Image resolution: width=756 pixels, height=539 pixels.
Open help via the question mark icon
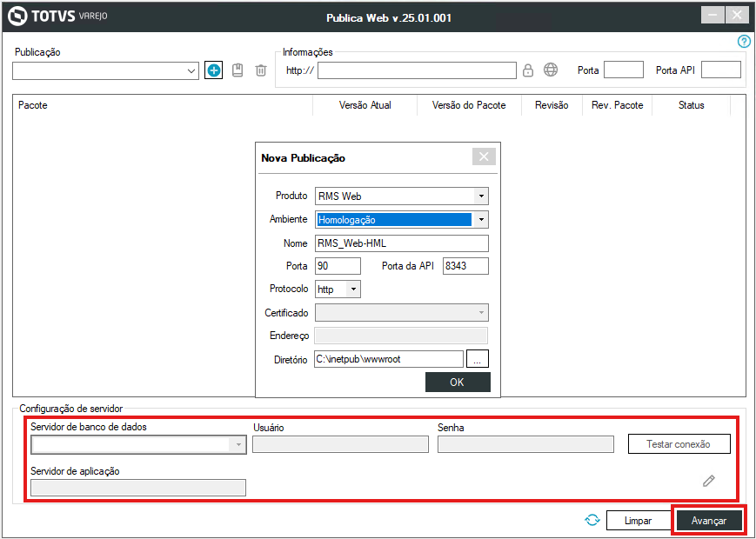(745, 43)
